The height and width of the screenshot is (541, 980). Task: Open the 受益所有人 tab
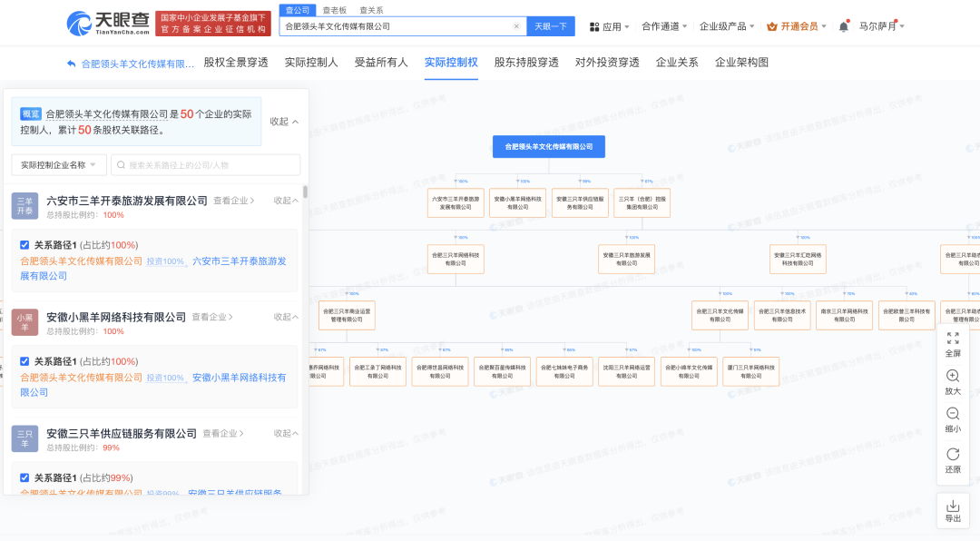(380, 63)
